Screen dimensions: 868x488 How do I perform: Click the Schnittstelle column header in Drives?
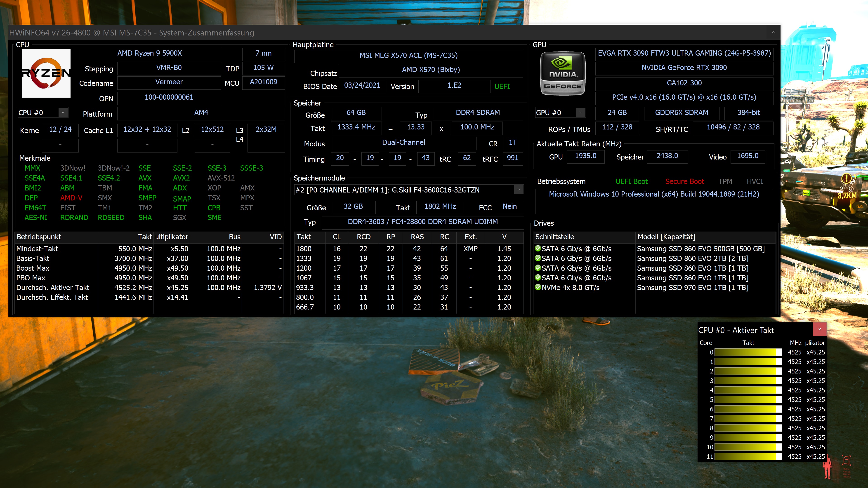[555, 237]
